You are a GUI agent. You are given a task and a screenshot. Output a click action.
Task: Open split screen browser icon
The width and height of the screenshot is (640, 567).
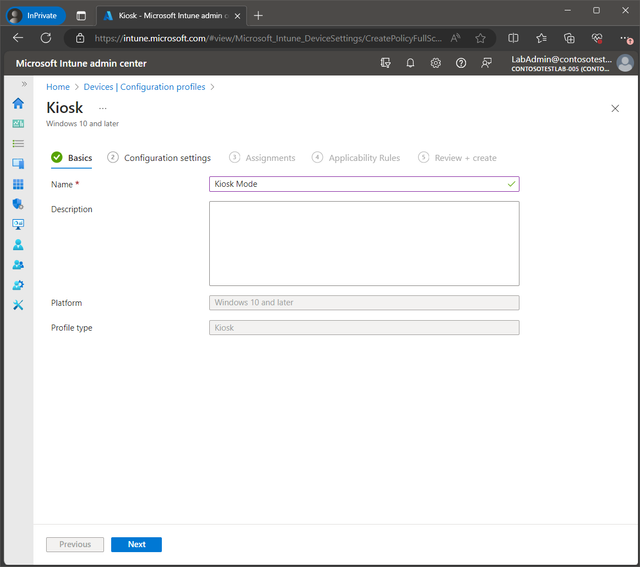click(x=513, y=38)
